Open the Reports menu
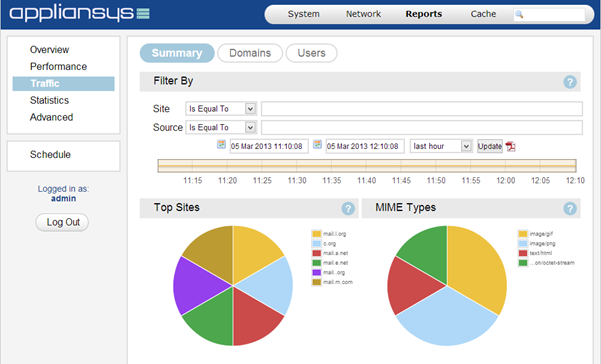 (x=424, y=14)
